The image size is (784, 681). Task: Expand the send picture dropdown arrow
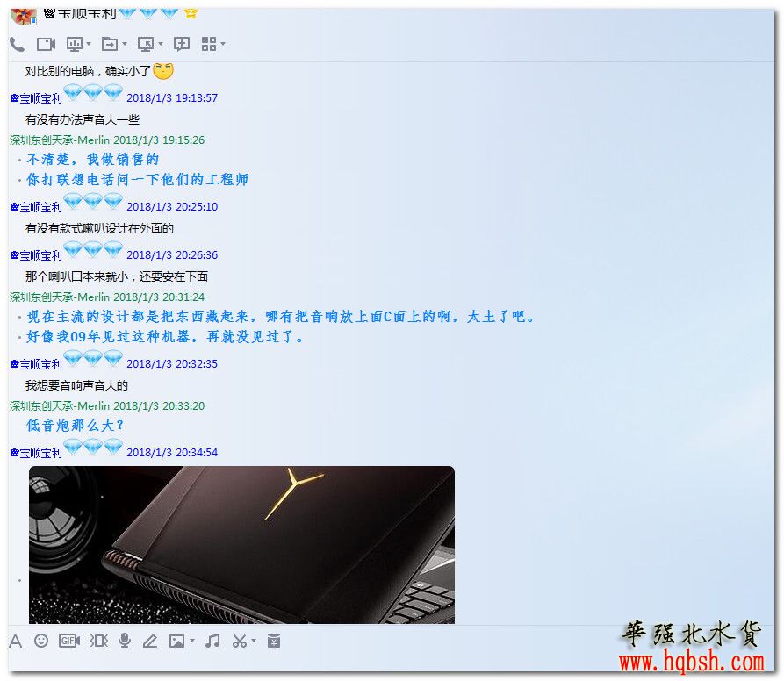coord(192,641)
